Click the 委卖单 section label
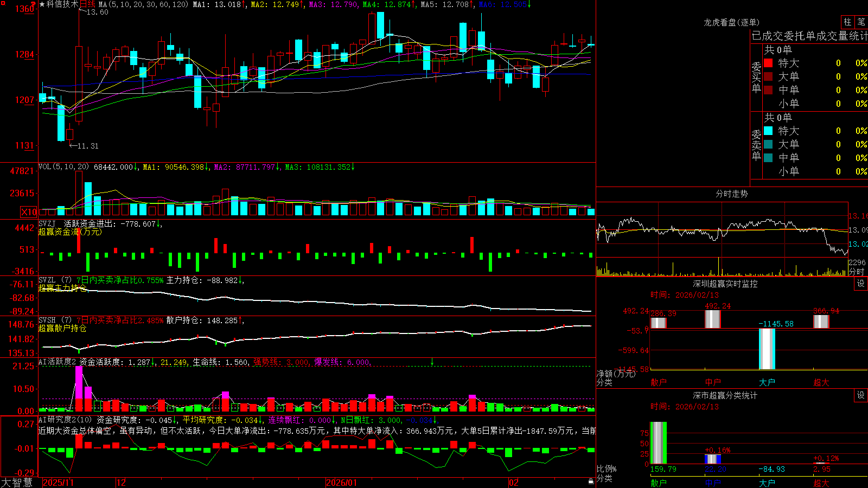This screenshot has width=868, height=488. pos(756,144)
